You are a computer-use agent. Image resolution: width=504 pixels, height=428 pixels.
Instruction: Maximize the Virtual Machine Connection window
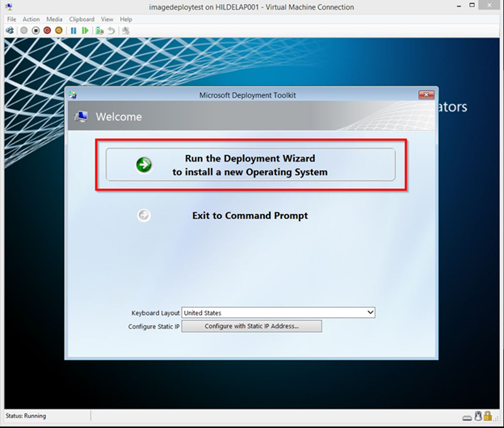click(472, 5)
